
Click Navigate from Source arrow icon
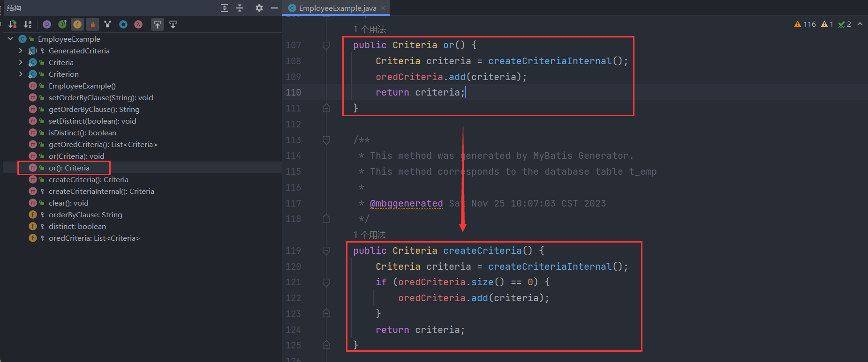[173, 24]
